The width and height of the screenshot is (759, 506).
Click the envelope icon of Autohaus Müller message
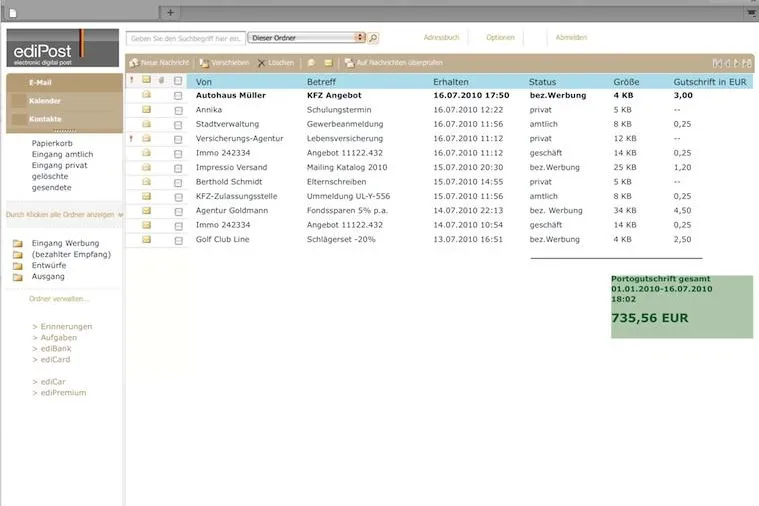(x=146, y=94)
